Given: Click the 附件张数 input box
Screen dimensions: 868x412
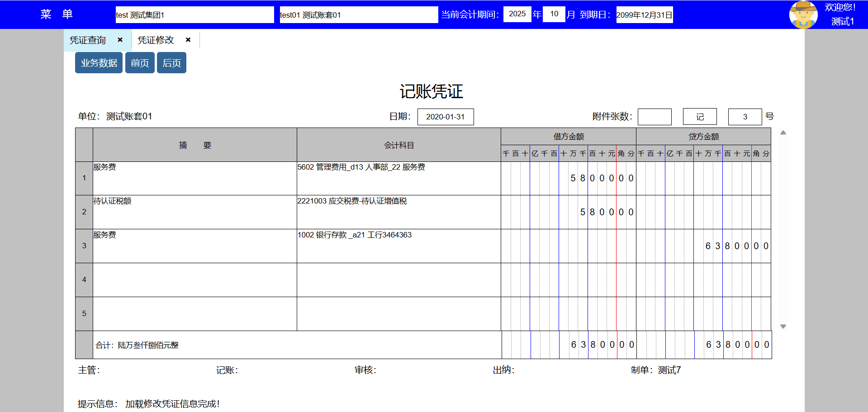Looking at the screenshot, I should tap(654, 117).
